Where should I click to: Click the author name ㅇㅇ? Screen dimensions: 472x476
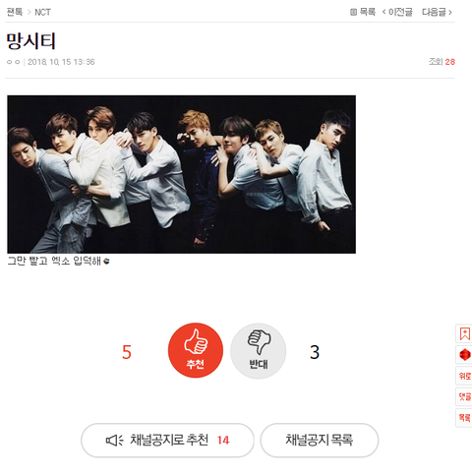pyautogui.click(x=14, y=62)
